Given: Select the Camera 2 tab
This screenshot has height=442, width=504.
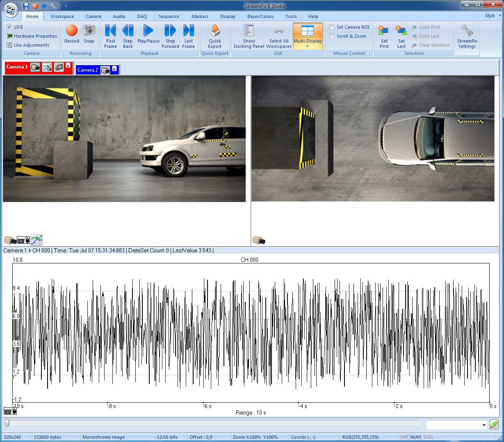Looking at the screenshot, I should 87,70.
